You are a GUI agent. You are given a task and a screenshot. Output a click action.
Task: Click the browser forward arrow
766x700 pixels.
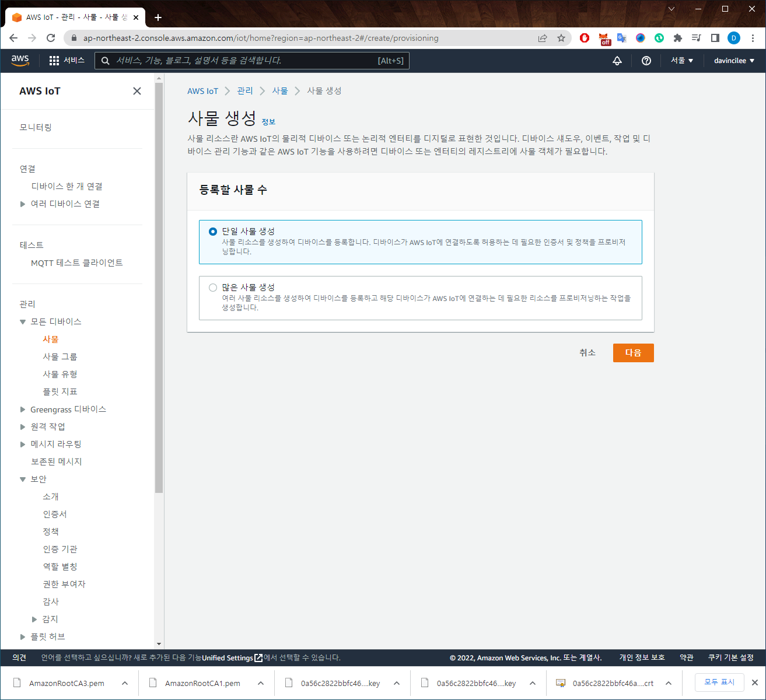[x=32, y=38]
